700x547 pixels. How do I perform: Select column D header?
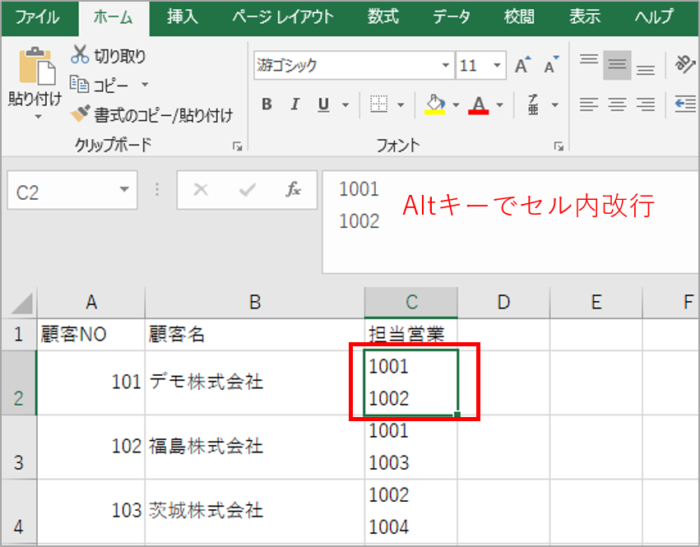coord(504,303)
